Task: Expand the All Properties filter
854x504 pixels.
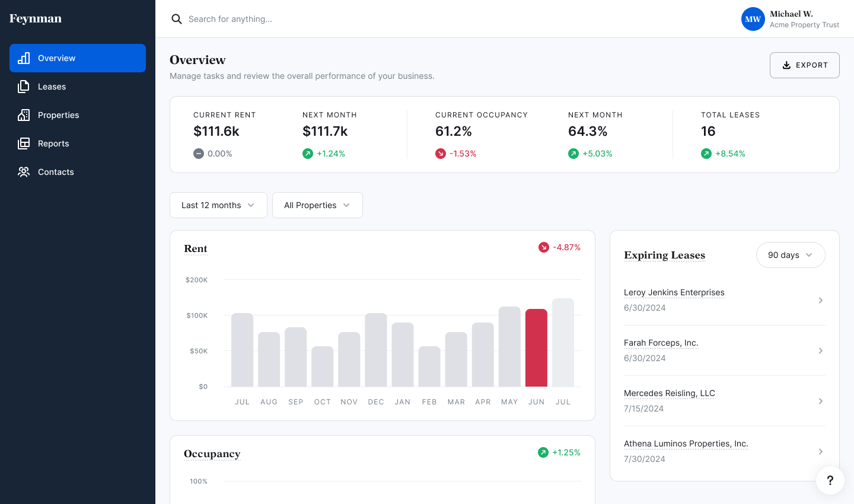Action: coord(317,205)
